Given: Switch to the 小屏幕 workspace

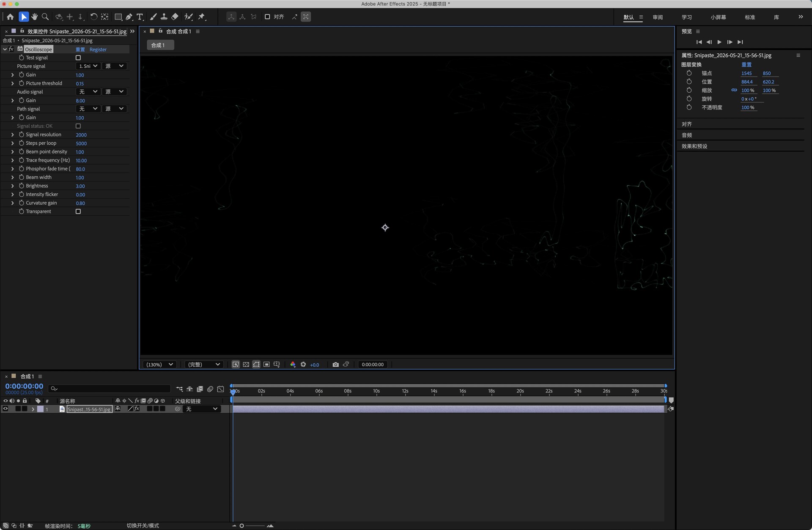Looking at the screenshot, I should click(718, 17).
